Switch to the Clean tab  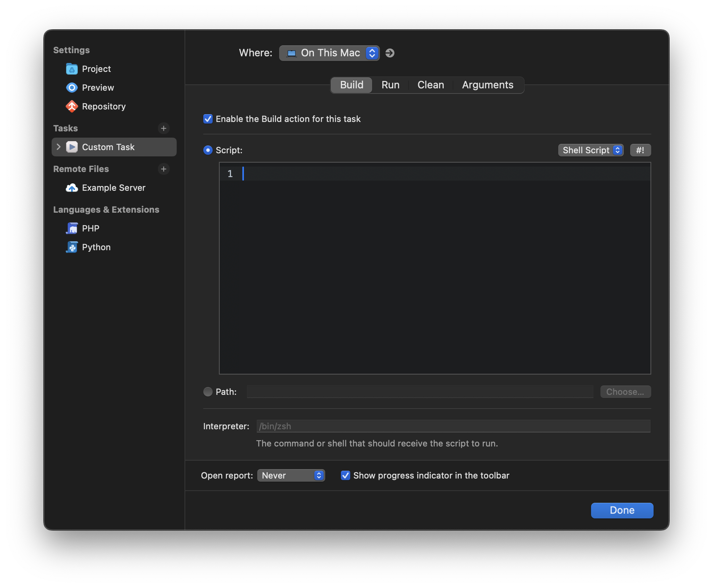(430, 85)
